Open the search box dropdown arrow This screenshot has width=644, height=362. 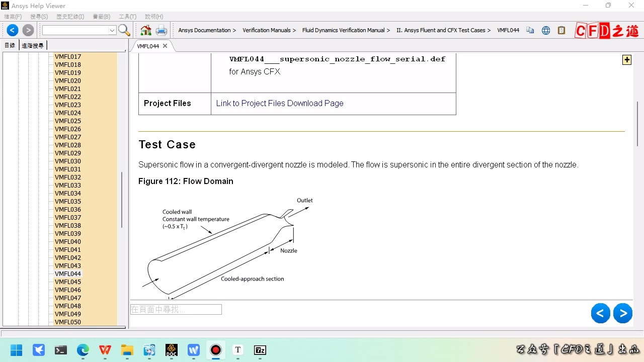coord(112,30)
